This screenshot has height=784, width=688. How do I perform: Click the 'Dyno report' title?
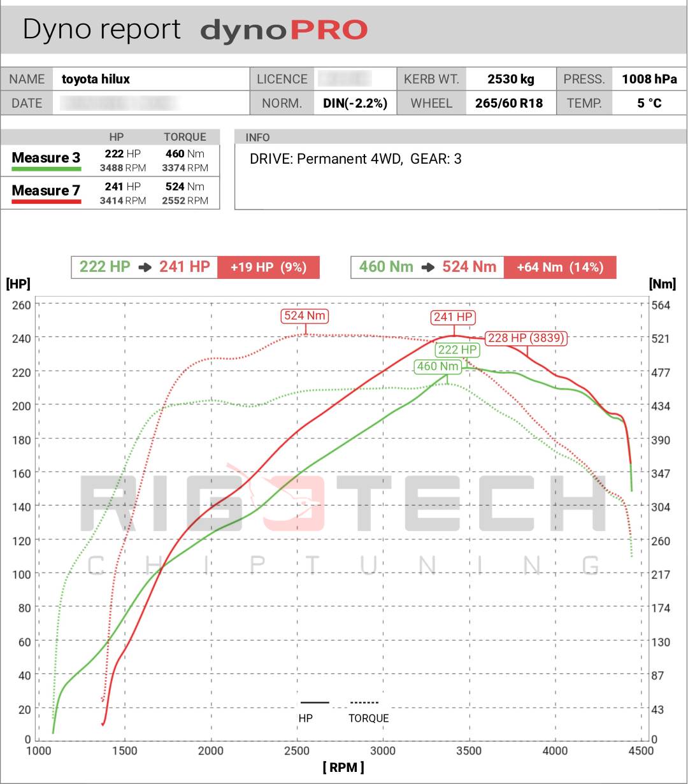pos(102,29)
